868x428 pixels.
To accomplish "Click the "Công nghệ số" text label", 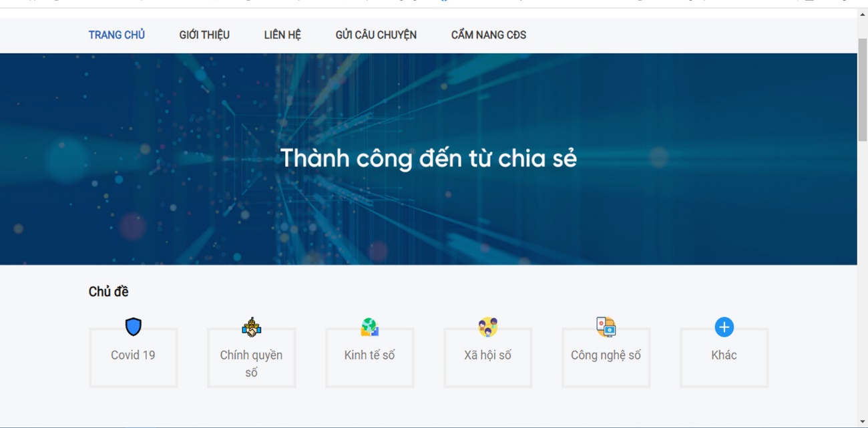I will (x=606, y=355).
